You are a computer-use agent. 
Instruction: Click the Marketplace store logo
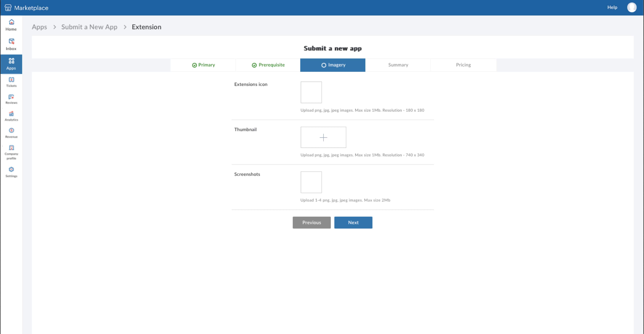click(8, 8)
